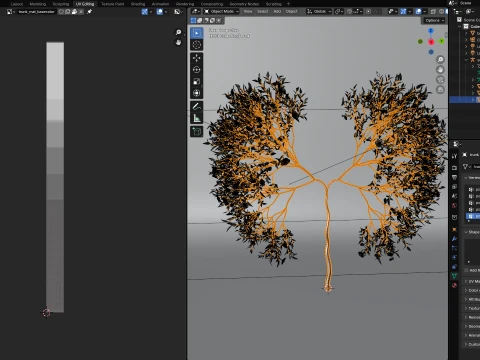Toggle gizmo visibility in the UV editor header
480x360 pixels.
click(x=145, y=12)
